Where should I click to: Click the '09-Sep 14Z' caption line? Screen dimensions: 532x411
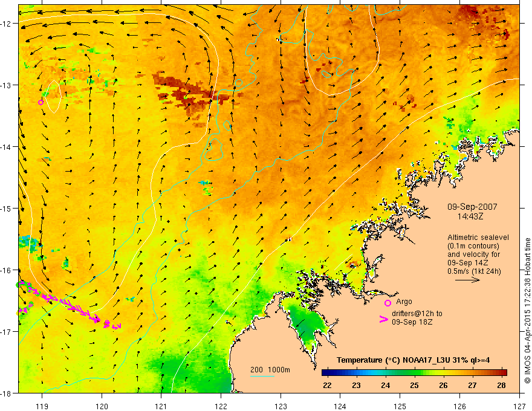(x=469, y=263)
